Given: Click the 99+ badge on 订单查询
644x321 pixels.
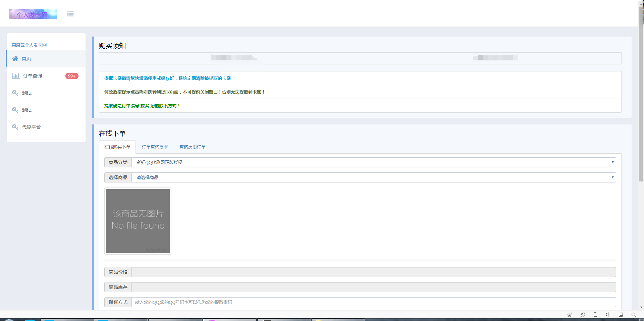Looking at the screenshot, I should (x=72, y=76).
